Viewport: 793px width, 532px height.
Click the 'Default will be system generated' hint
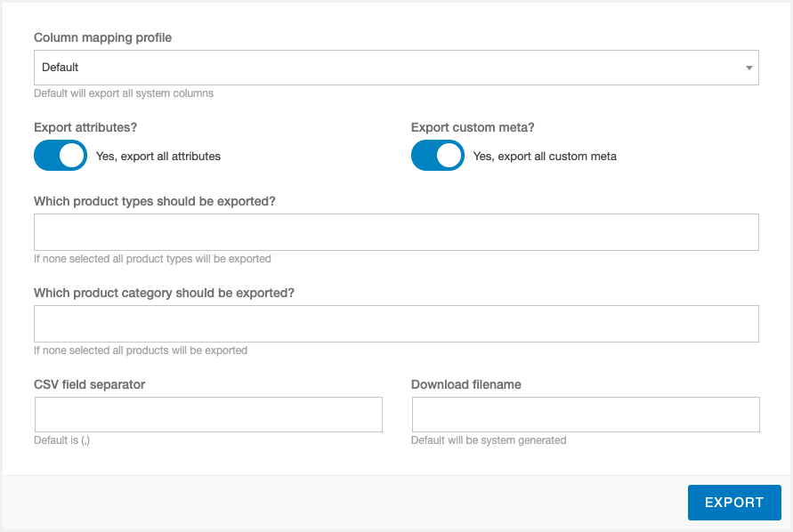tap(489, 440)
